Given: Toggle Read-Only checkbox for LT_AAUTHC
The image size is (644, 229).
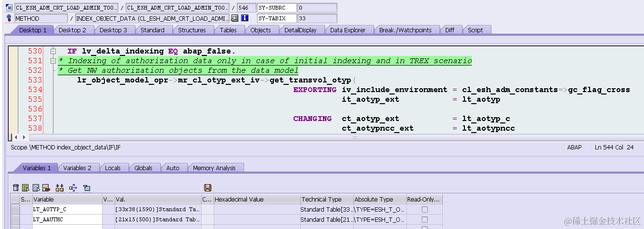Looking at the screenshot, I should click(x=425, y=219).
